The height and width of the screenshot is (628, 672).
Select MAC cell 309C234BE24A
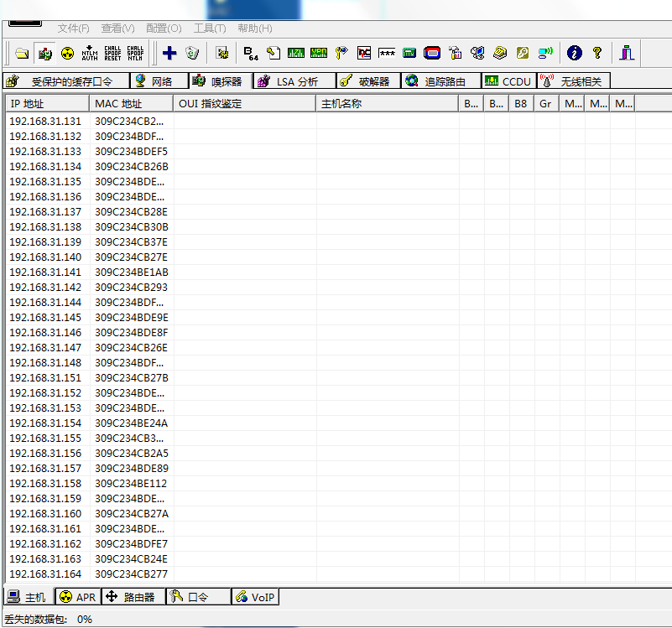131,423
